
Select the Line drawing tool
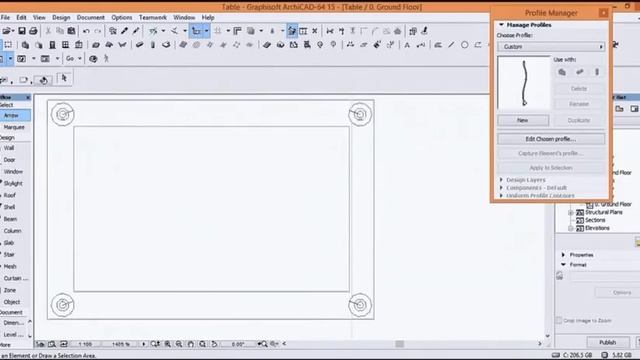(451, 45)
